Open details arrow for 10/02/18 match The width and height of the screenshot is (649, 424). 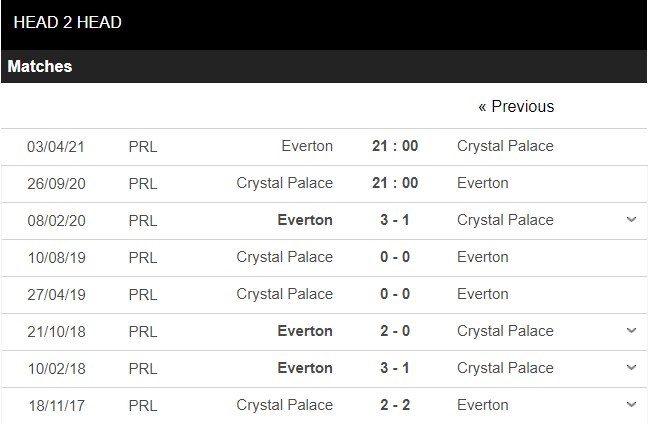(x=631, y=368)
